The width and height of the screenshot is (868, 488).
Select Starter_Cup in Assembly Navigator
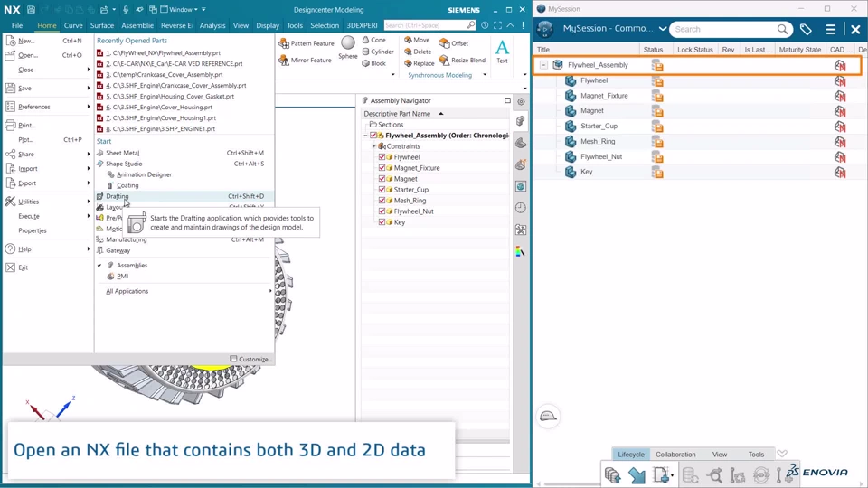point(410,189)
